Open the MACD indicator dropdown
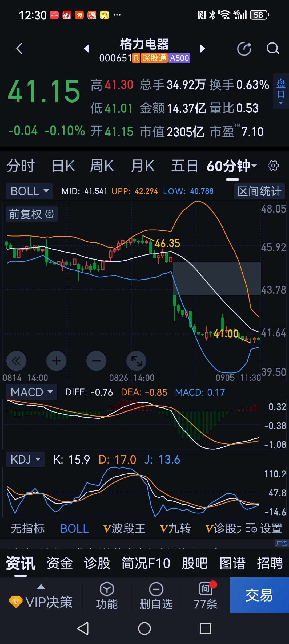Image resolution: width=289 pixels, height=644 pixels. pos(32,392)
